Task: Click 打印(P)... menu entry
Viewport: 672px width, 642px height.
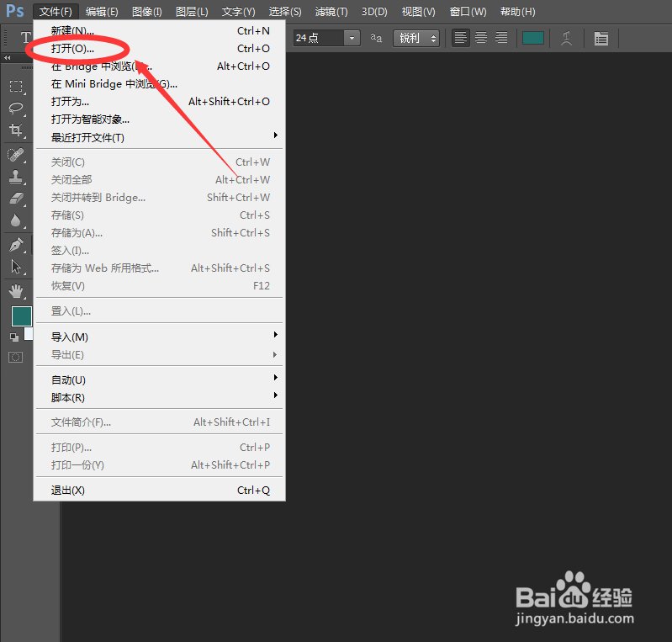Action: point(160,448)
